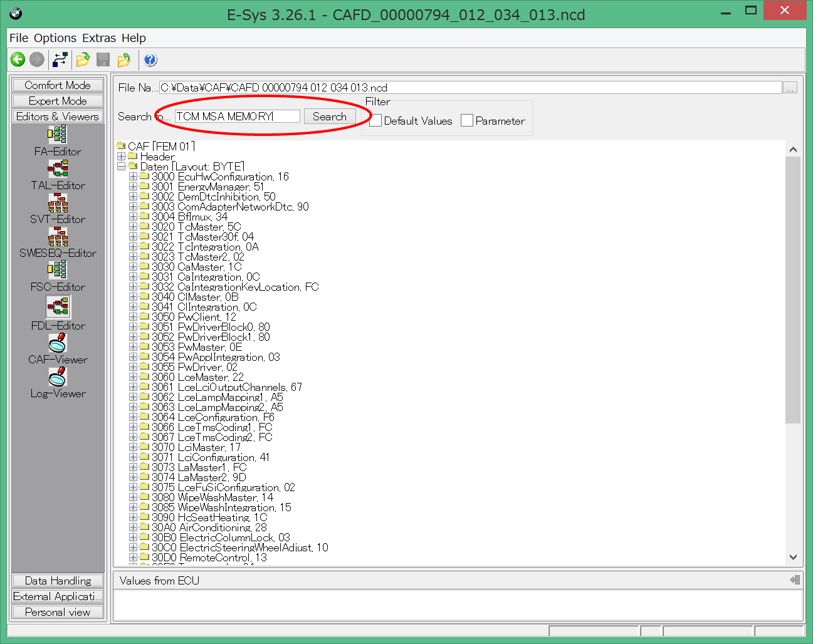
Task: Expand the Header tree node
Action: 122,157
